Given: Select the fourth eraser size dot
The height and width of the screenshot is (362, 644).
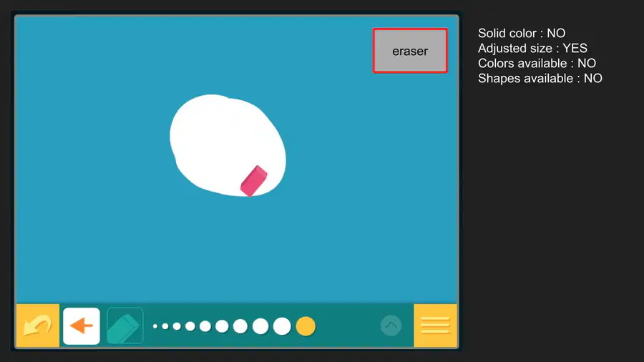Looking at the screenshot, I should pyautogui.click(x=190, y=326).
